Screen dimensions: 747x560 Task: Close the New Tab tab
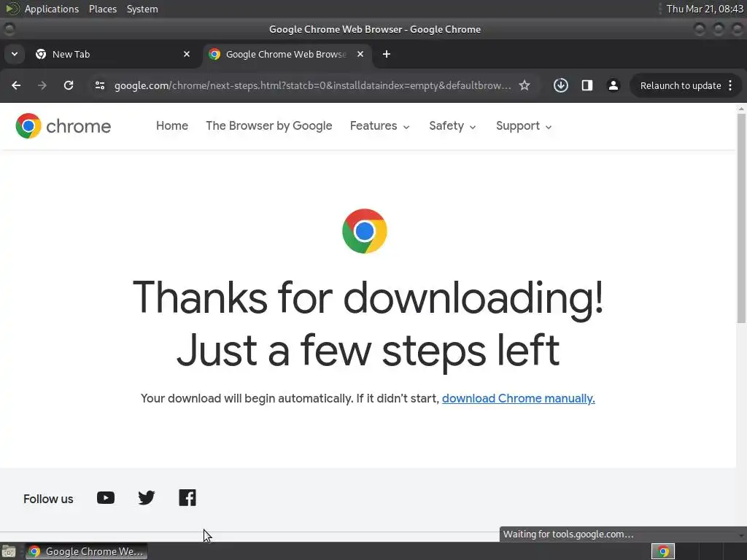coord(187,54)
